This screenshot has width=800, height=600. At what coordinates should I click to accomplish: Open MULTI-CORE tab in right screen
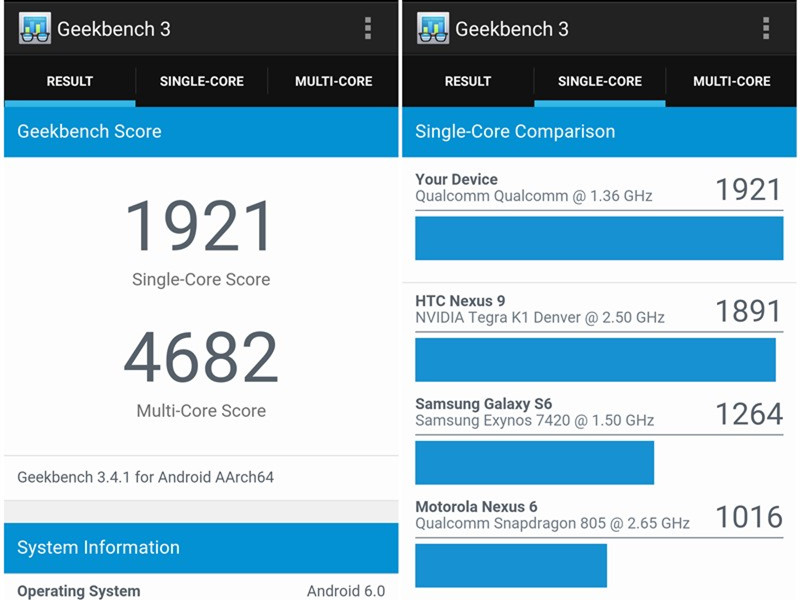[731, 81]
